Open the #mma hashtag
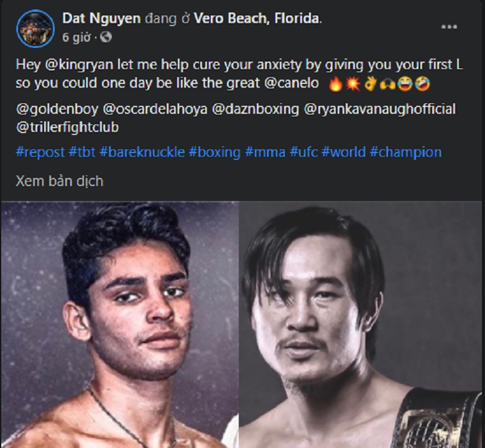485x448 pixels. tap(265, 152)
